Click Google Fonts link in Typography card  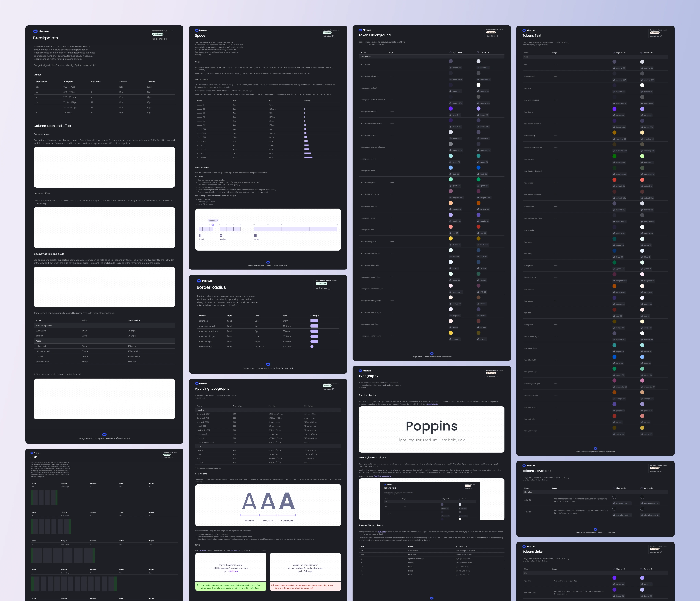tap(432, 404)
